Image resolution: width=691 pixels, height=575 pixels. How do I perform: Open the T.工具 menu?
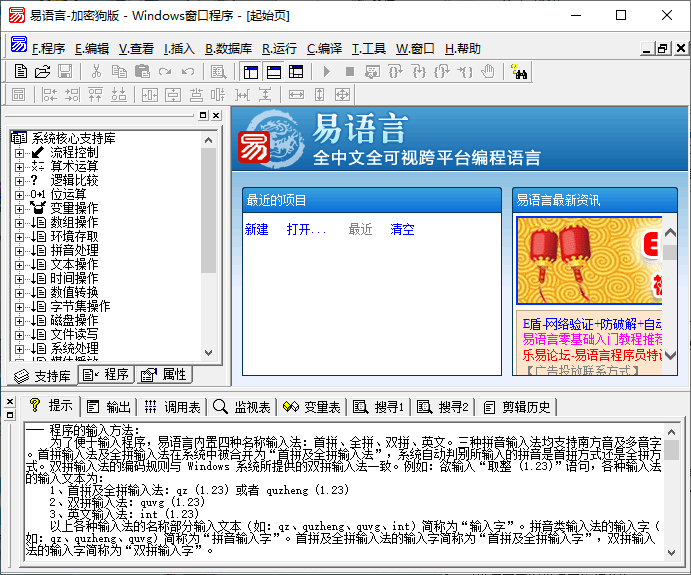(x=368, y=48)
